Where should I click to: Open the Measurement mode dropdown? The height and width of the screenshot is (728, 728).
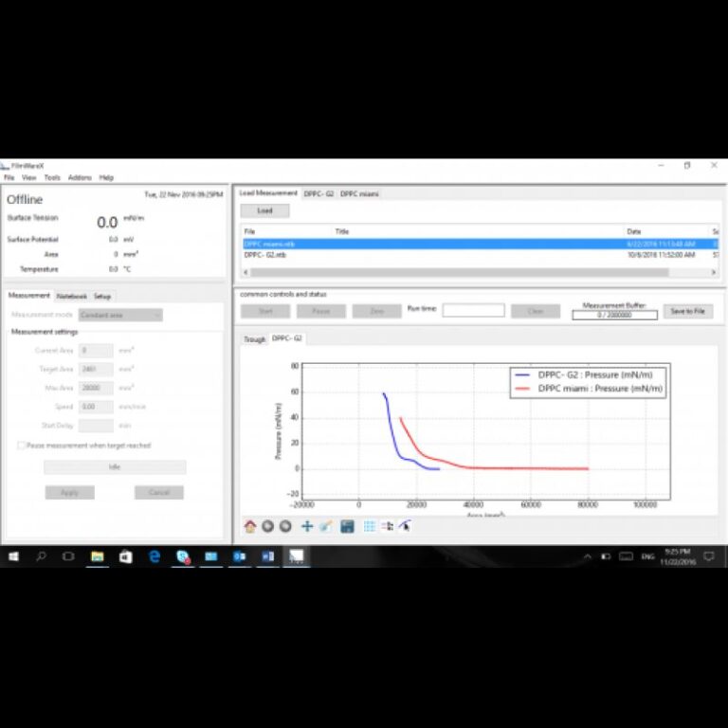click(x=120, y=315)
